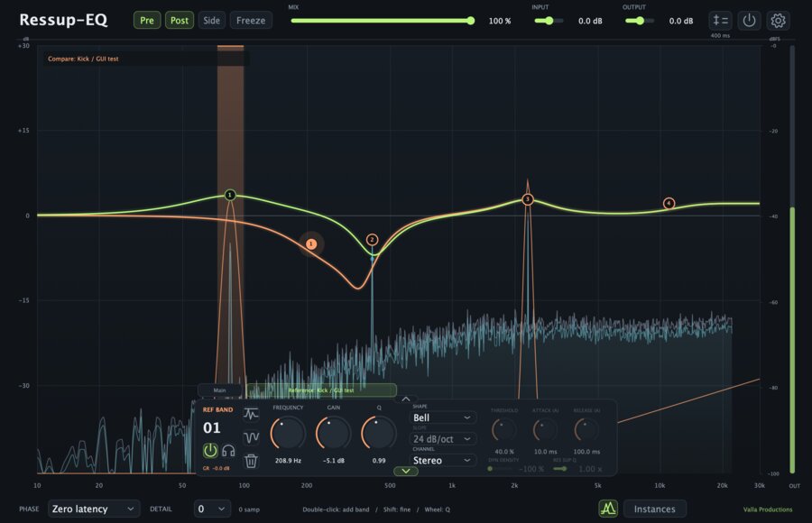This screenshot has height=523, width=812.
Task: Click the Attack knob
Action: 545,430
